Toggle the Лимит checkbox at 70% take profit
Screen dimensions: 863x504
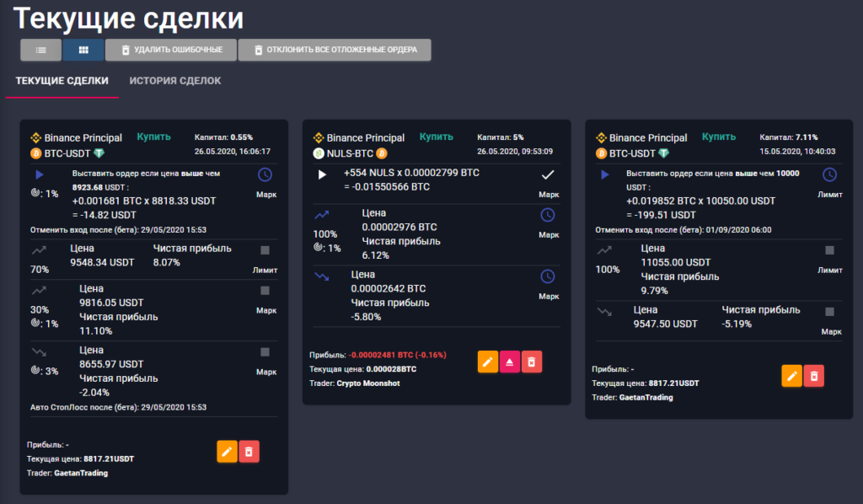[x=264, y=250]
